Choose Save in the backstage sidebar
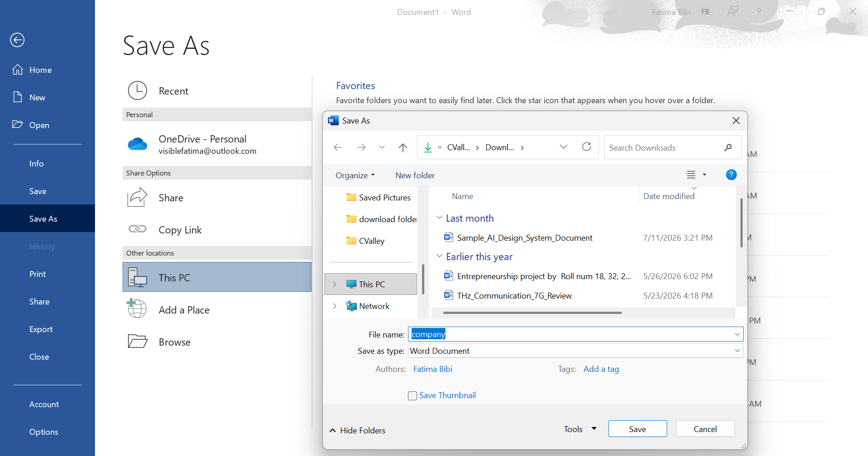 [x=47, y=191]
